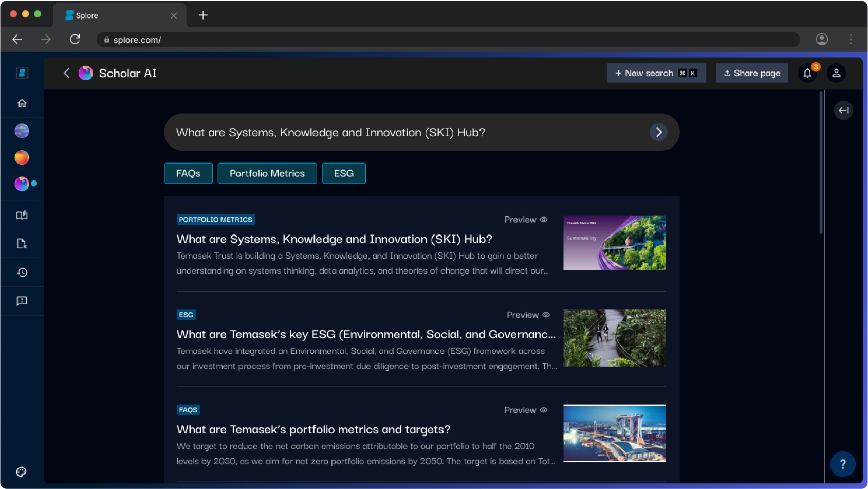Click browser back arrow
Viewport: 868px width, 489px height.
click(x=17, y=40)
